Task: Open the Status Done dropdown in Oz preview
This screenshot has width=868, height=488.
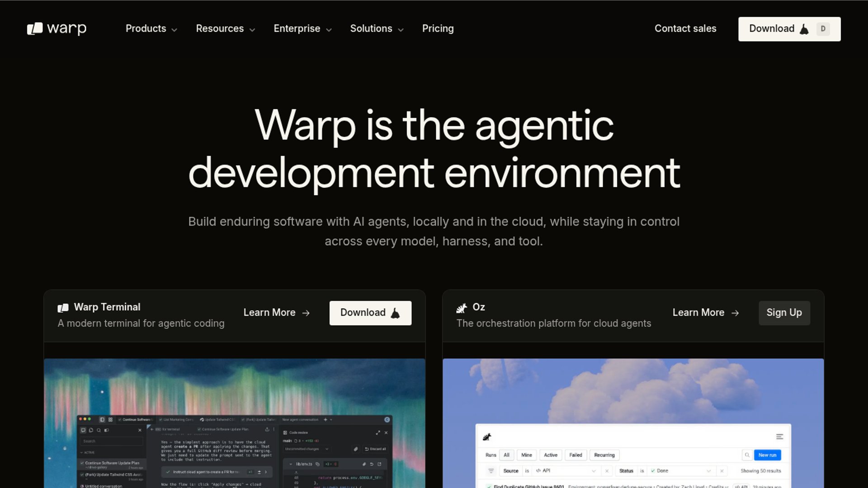Action: [681, 471]
